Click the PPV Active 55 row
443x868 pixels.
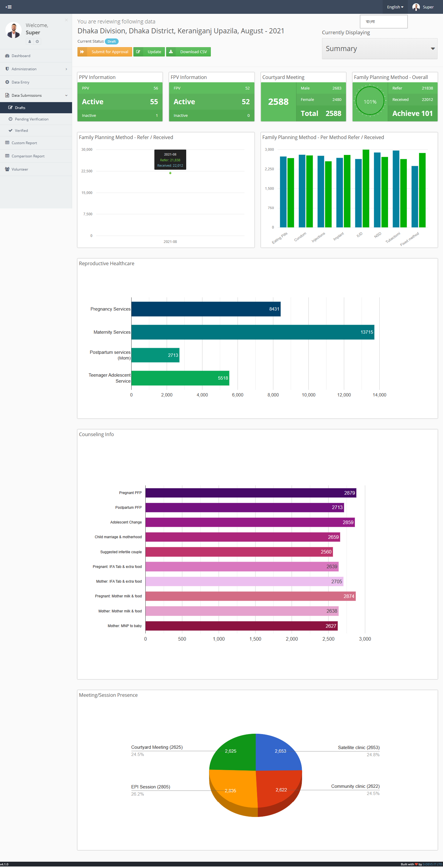(120, 102)
